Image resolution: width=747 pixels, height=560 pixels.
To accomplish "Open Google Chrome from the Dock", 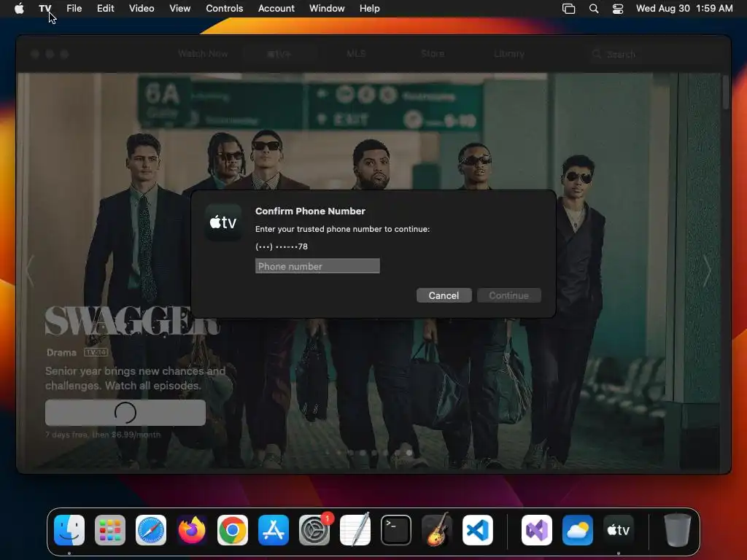I will [x=233, y=530].
